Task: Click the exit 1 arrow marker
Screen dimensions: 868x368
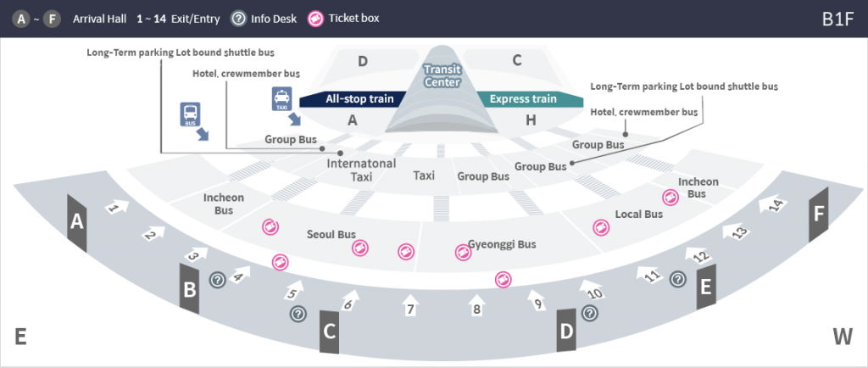Action: pyautogui.click(x=118, y=206)
